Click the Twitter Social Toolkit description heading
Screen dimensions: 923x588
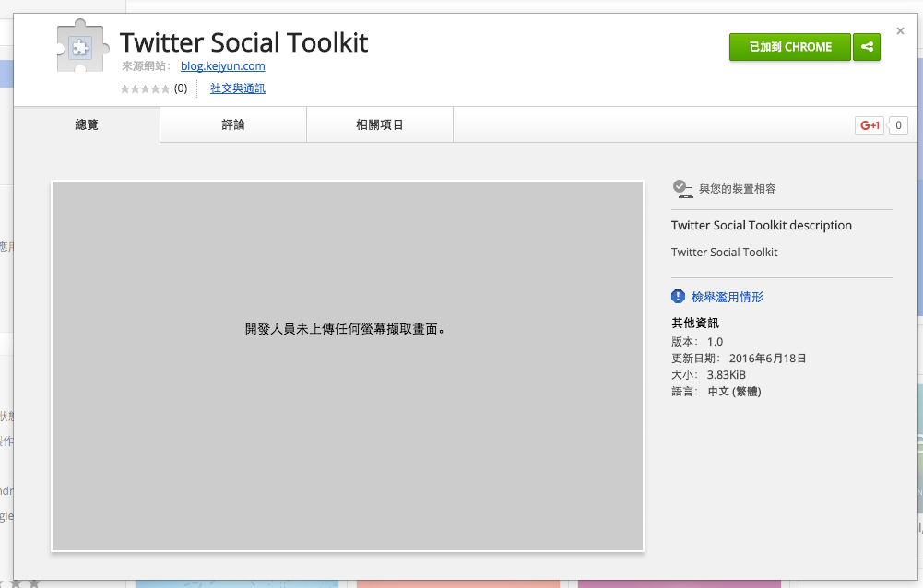click(761, 226)
